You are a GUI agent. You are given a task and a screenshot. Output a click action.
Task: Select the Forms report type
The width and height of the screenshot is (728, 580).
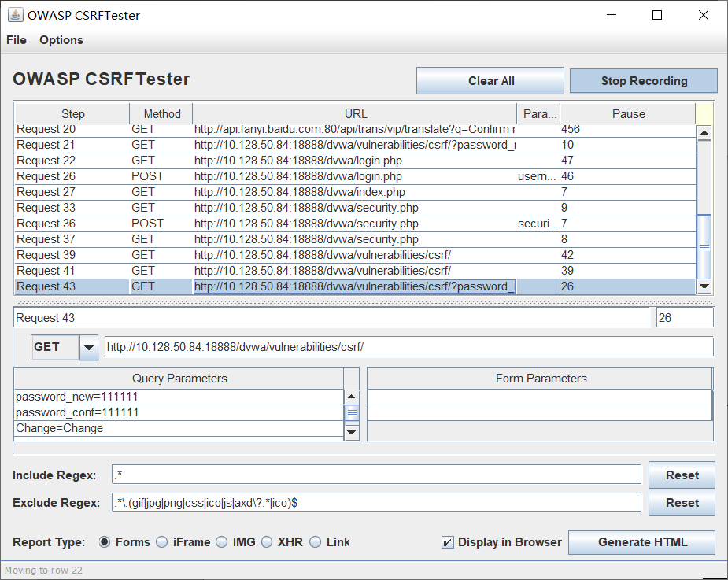coord(105,542)
